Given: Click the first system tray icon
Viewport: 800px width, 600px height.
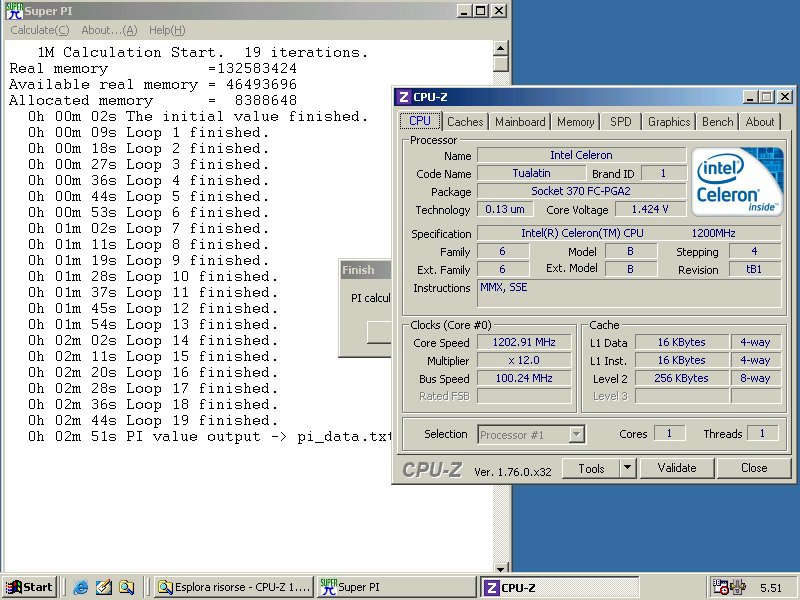Looking at the screenshot, I should pos(721,587).
